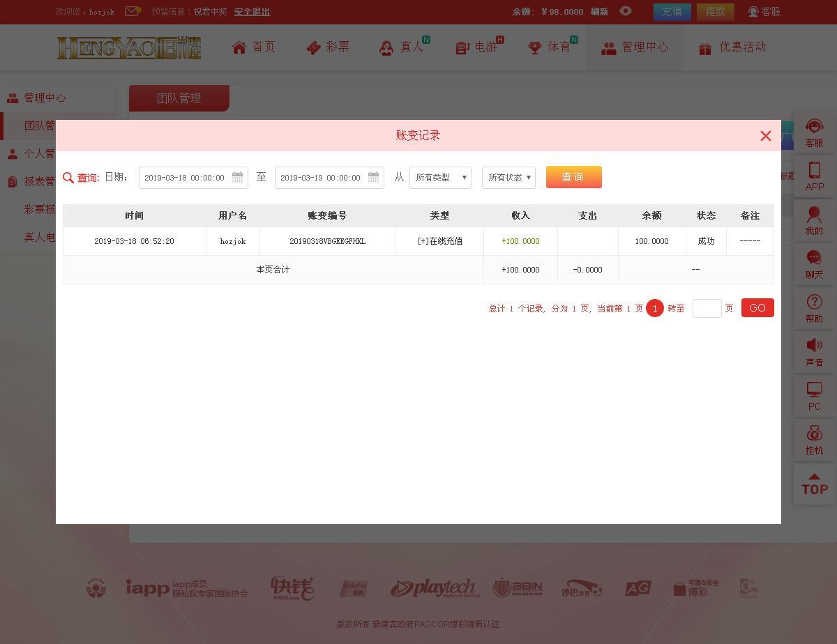Toggle balance visibility eye icon
837x644 pixels.
[x=626, y=11]
